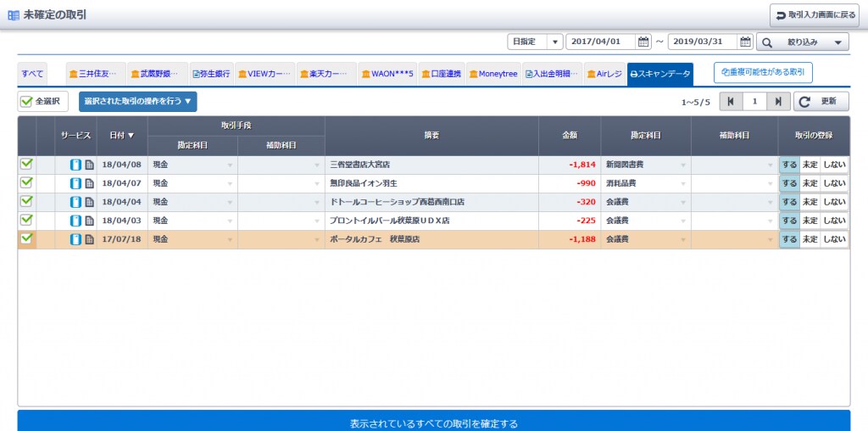Click document icon in 三省堂書店大宮店 row
This screenshot has height=431, width=868.
tap(89, 165)
